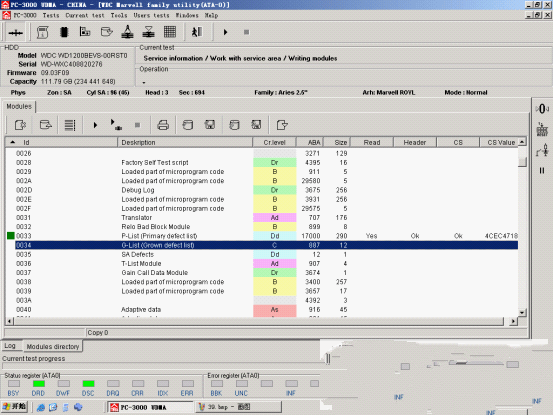The height and width of the screenshot is (415, 553).
Task: Click the run (play) icon in Modules toolbar
Action: point(95,125)
